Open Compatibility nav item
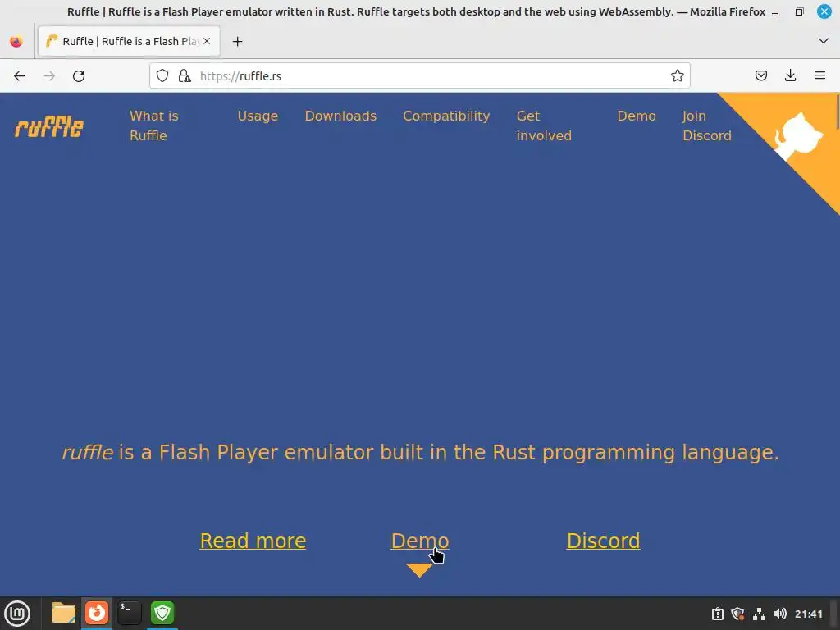 pos(446,116)
